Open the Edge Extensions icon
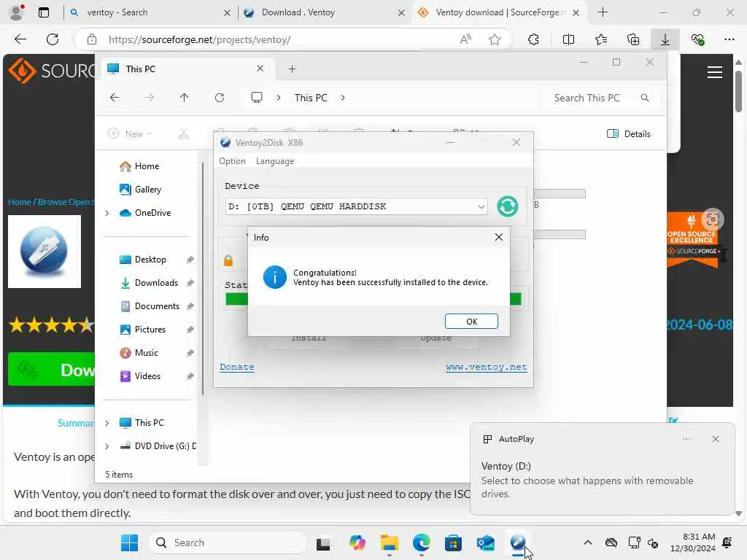The height and width of the screenshot is (560, 747). (533, 39)
